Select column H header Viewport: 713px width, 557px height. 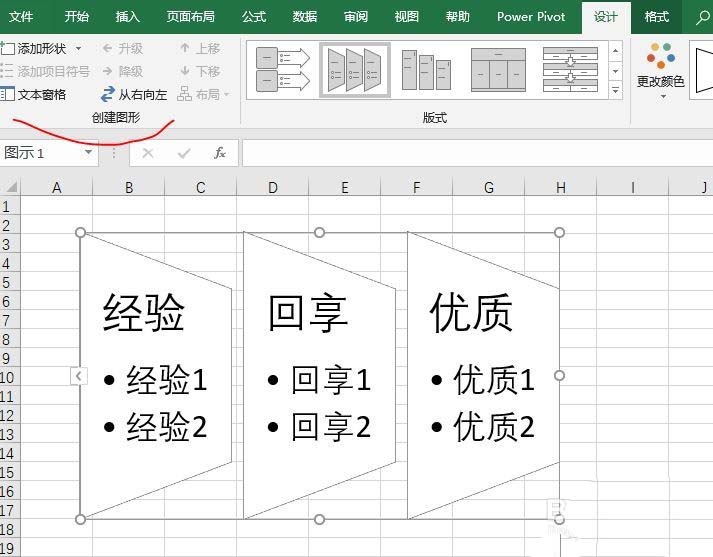coord(561,187)
